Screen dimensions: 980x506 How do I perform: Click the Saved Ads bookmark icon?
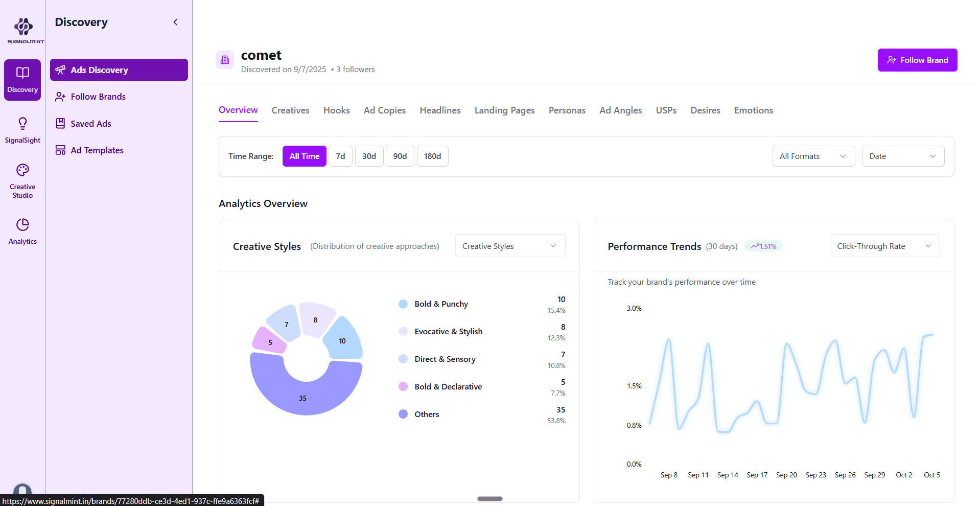(60, 123)
